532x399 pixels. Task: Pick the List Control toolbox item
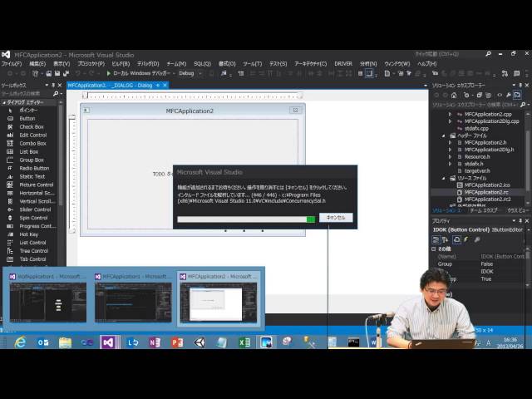(x=32, y=243)
